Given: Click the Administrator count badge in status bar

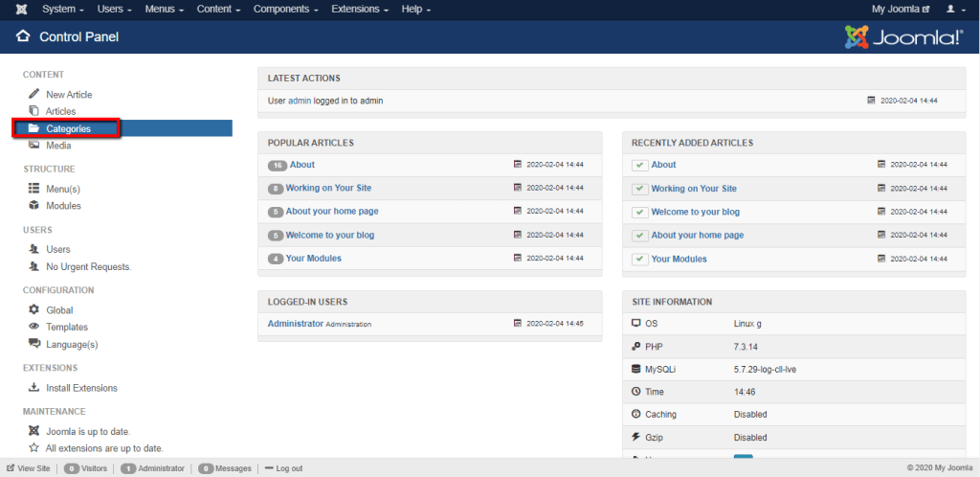Looking at the screenshot, I should (128, 468).
